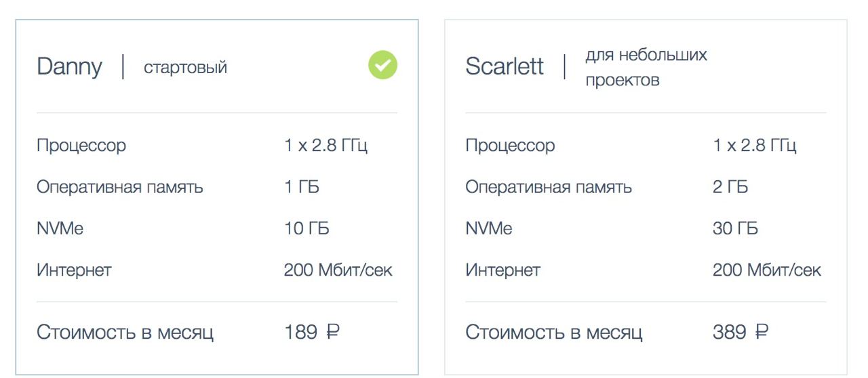Select the Danny plan title
The height and width of the screenshot is (378, 868).
click(69, 67)
